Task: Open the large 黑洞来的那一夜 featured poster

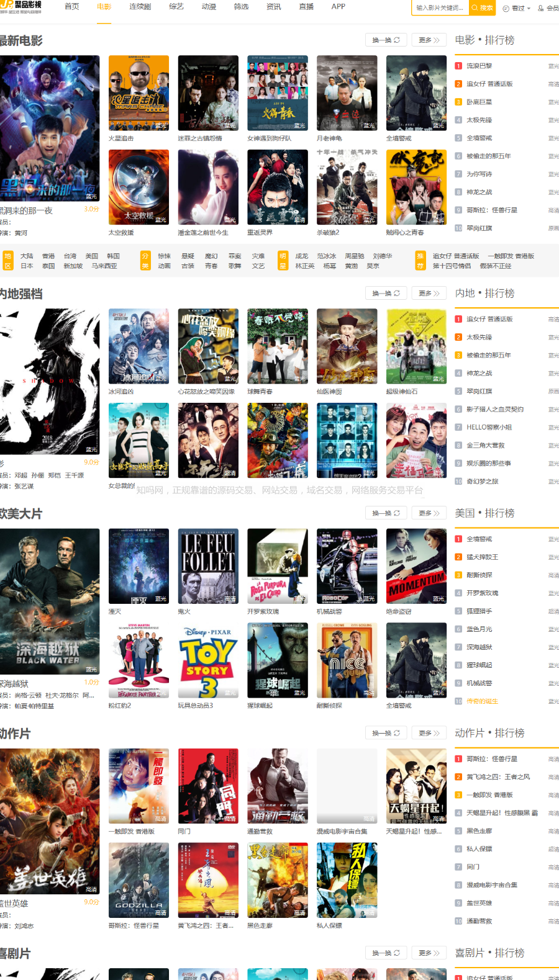Action: click(x=50, y=128)
